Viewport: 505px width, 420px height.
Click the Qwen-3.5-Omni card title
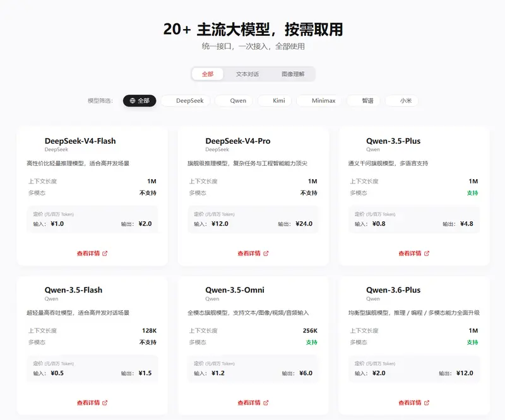(235, 290)
